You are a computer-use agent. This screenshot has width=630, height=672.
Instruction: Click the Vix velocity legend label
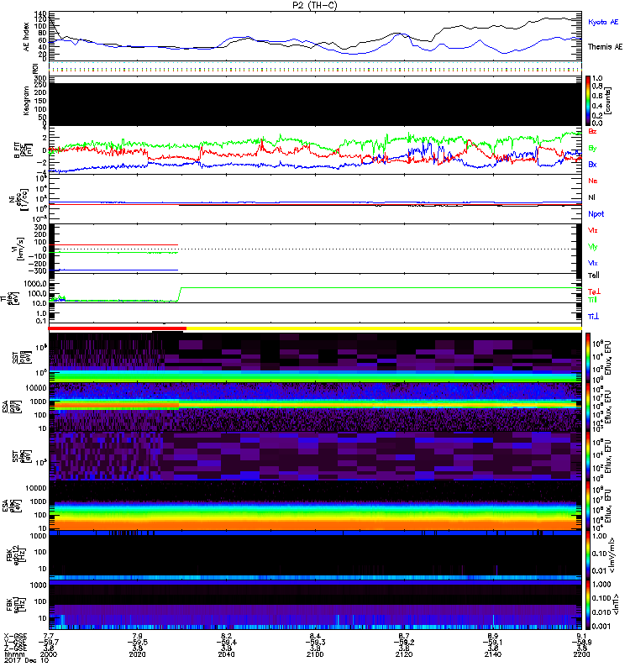tap(593, 263)
